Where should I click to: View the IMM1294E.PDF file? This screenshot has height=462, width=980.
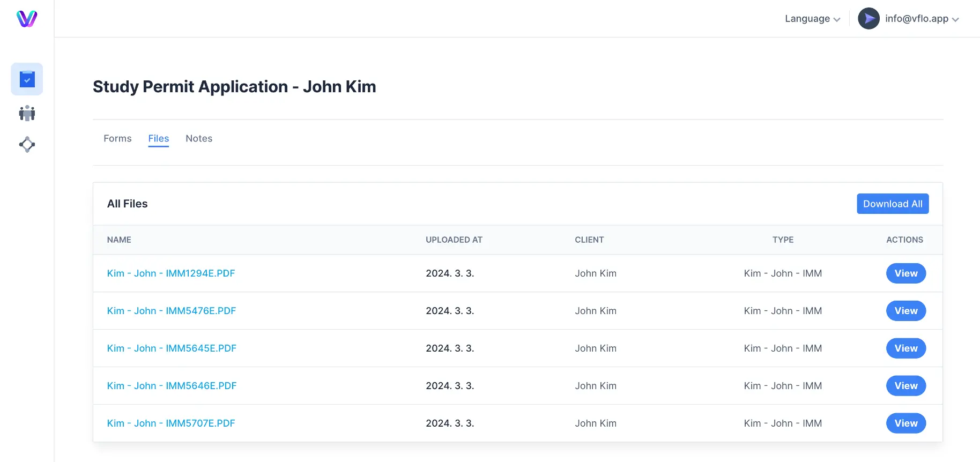tap(906, 273)
